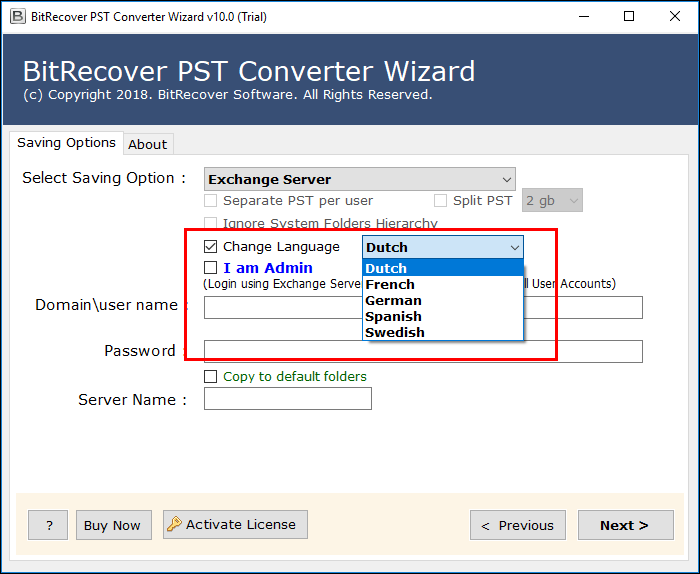Focus the Server Name text box
700x574 pixels.
click(287, 399)
